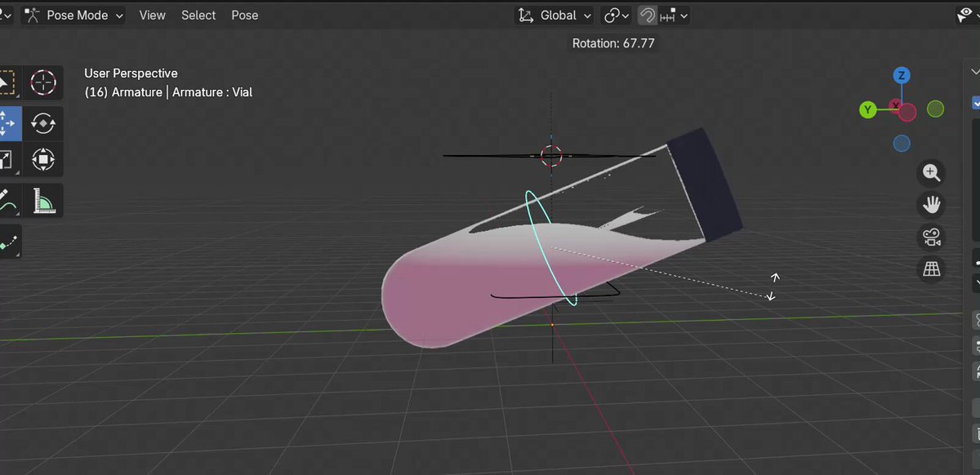
Task: Select the Move tool
Action: [x=8, y=124]
